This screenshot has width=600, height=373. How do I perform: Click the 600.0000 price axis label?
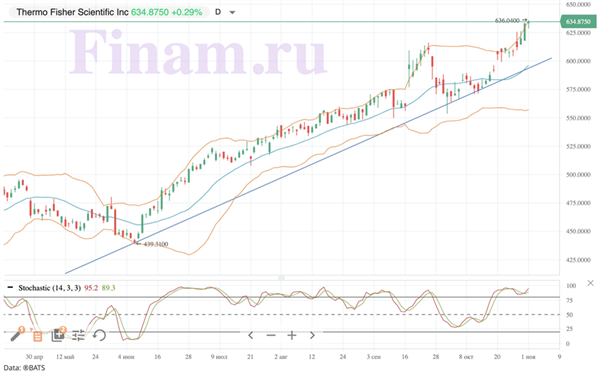(578, 61)
